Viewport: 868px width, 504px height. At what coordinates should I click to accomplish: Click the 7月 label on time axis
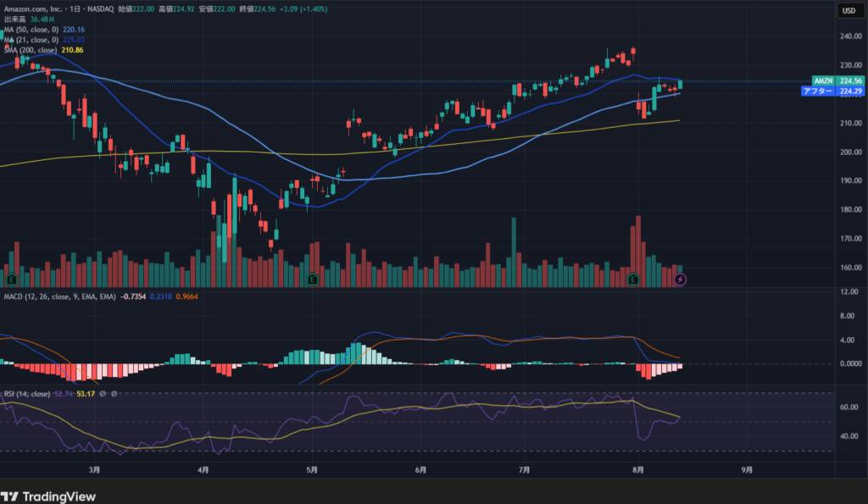click(x=524, y=470)
